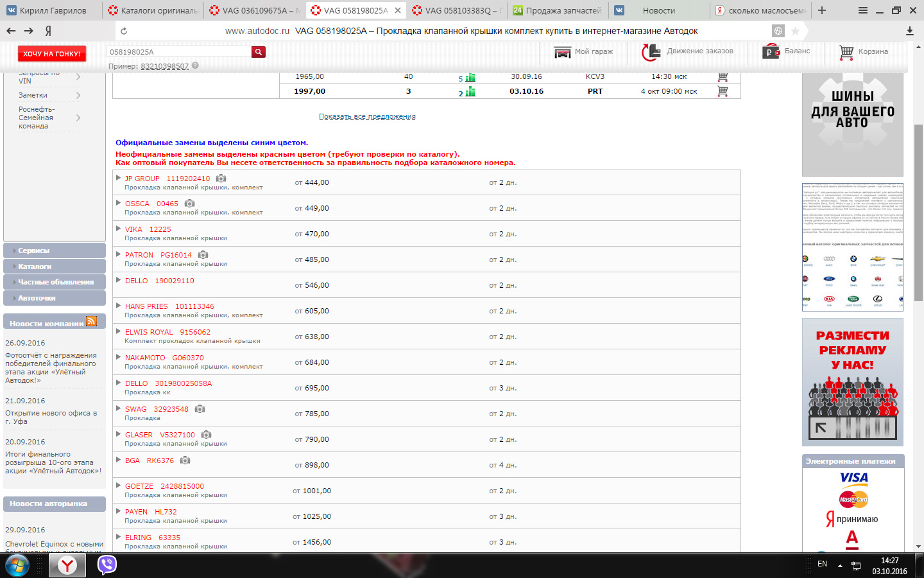Viewport: 924px width, 578px height.
Task: Open the Авточеки sidebar section
Action: (55, 298)
